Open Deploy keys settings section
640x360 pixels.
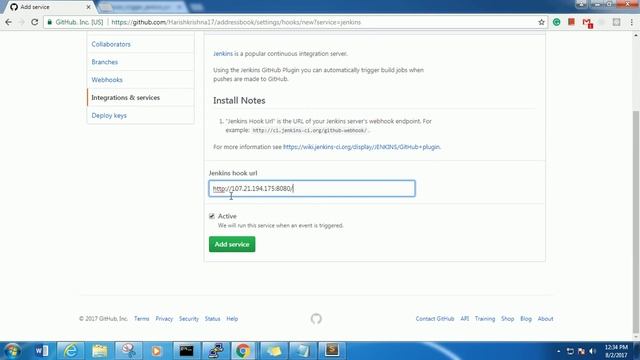[x=109, y=116]
